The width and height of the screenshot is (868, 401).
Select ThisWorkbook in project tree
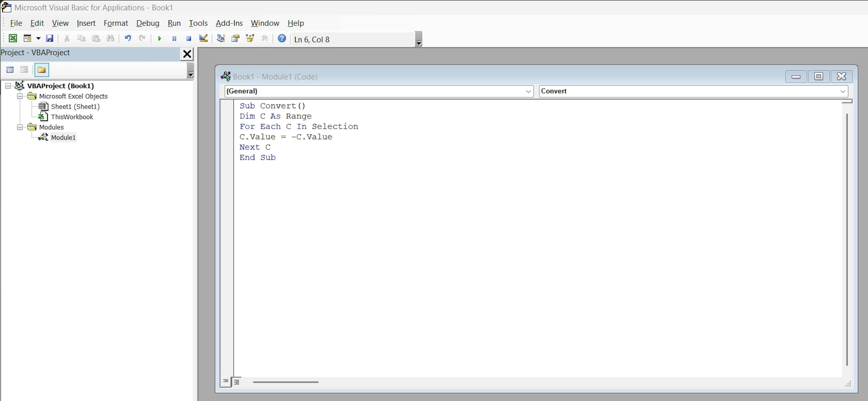point(72,117)
